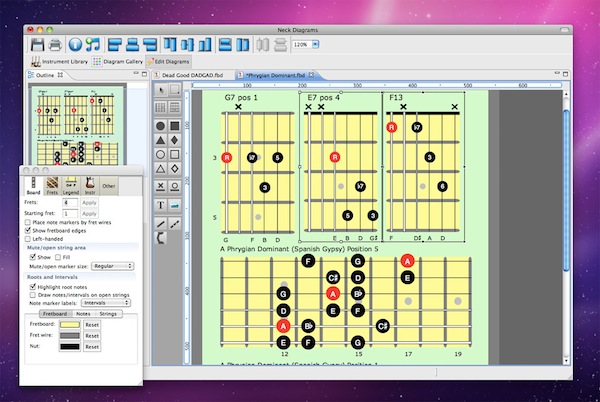Screen dimensions: 600x402
Task: Uncheck Show in Mute/open string area
Action: [x=33, y=257]
